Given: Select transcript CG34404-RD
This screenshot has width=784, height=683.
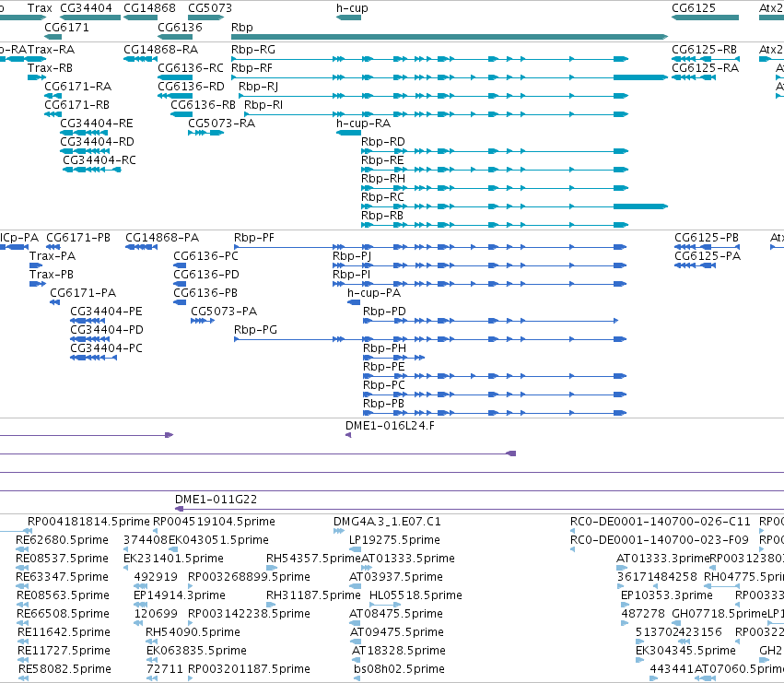Looking at the screenshot, I should tap(97, 143).
